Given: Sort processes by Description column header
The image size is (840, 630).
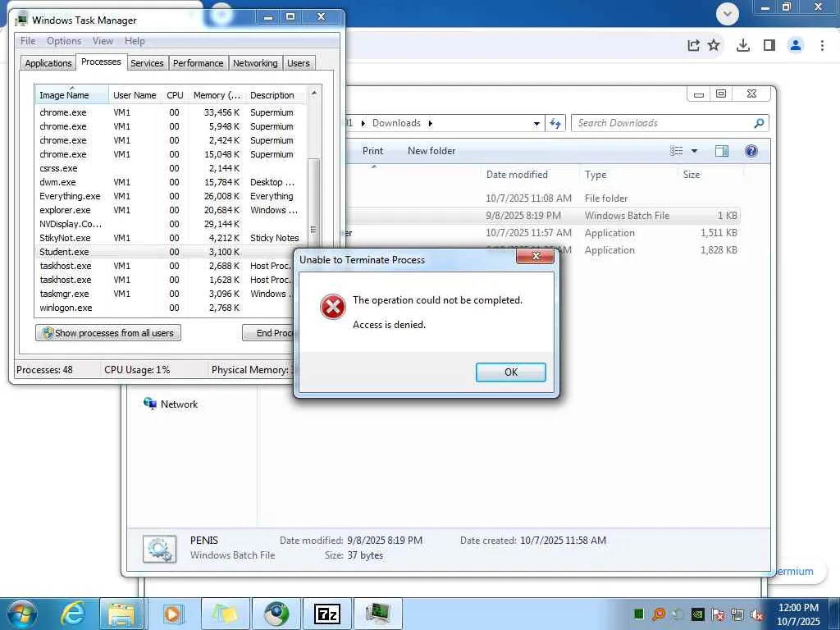Looking at the screenshot, I should point(276,95).
